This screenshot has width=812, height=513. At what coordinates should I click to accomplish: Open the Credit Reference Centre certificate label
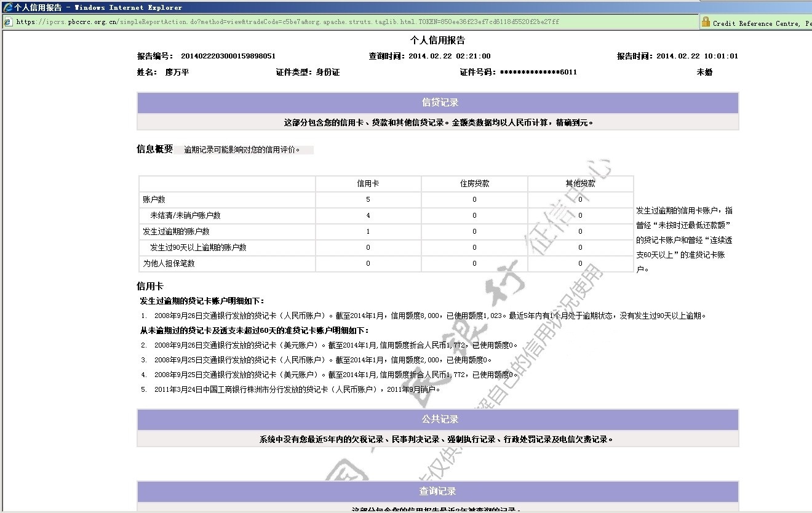pyautogui.click(x=762, y=23)
